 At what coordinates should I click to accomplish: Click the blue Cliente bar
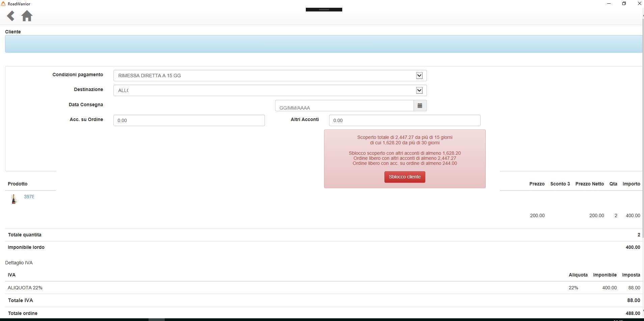tap(323, 44)
